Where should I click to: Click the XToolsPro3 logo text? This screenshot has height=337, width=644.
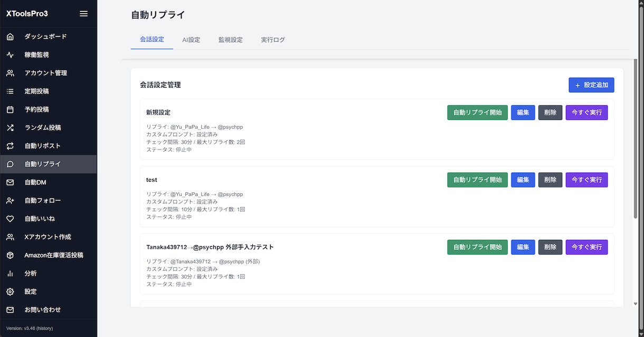[27, 14]
